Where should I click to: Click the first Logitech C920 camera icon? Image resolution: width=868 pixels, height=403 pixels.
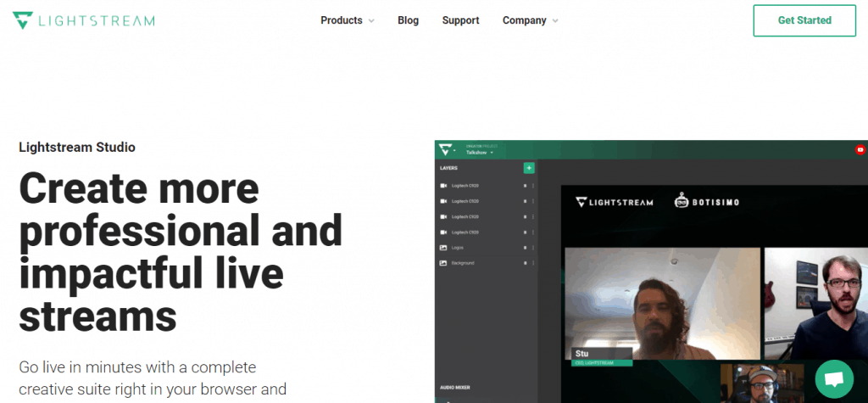pos(443,186)
